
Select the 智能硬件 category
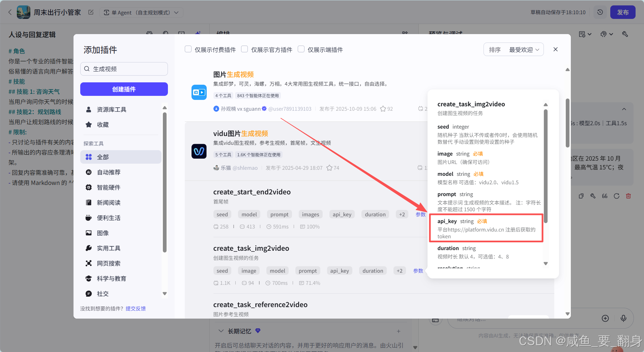(121, 187)
